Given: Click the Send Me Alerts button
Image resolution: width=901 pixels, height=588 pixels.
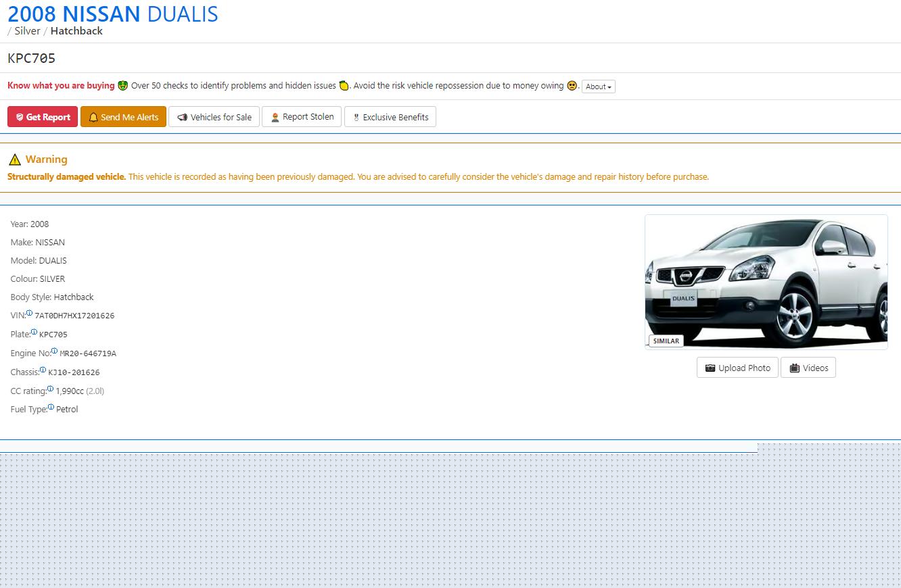Looking at the screenshot, I should point(123,117).
